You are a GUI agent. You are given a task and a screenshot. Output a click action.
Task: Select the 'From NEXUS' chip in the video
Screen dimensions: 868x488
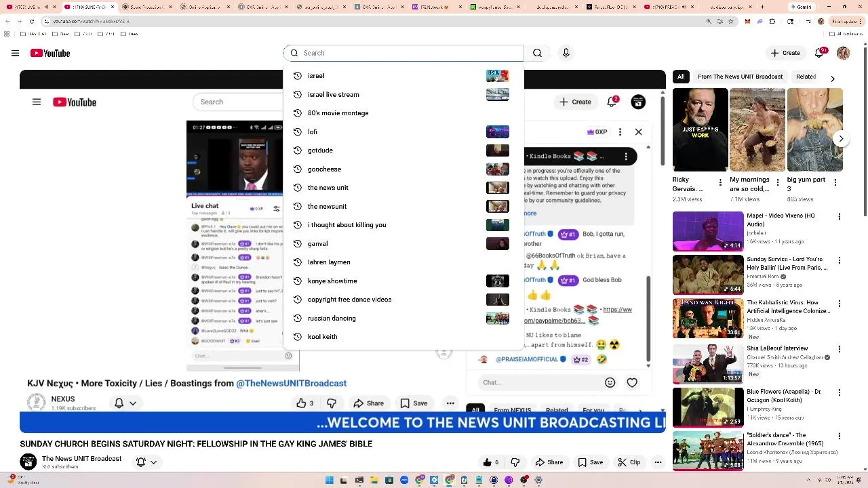tap(512, 411)
